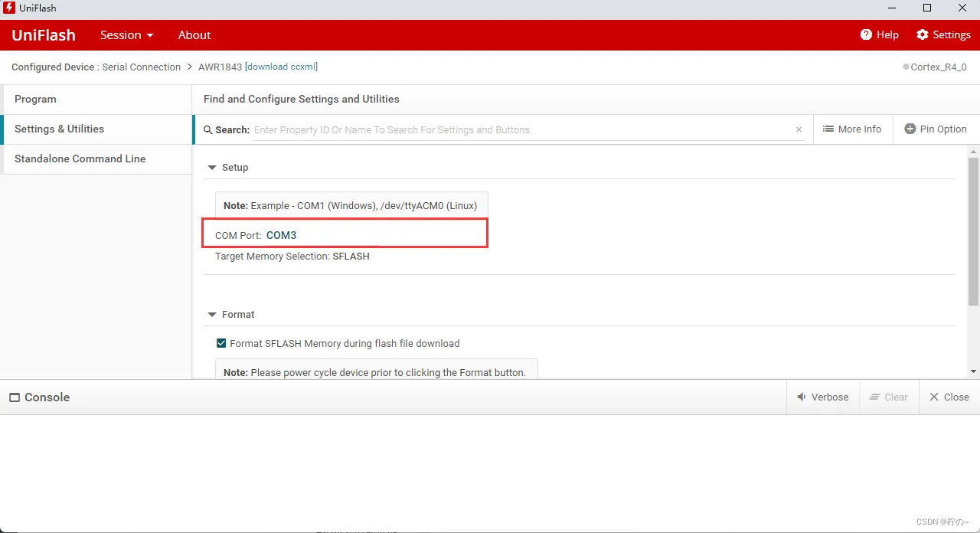This screenshot has height=533, width=980.
Task: Collapse the Setup section
Action: tap(212, 167)
